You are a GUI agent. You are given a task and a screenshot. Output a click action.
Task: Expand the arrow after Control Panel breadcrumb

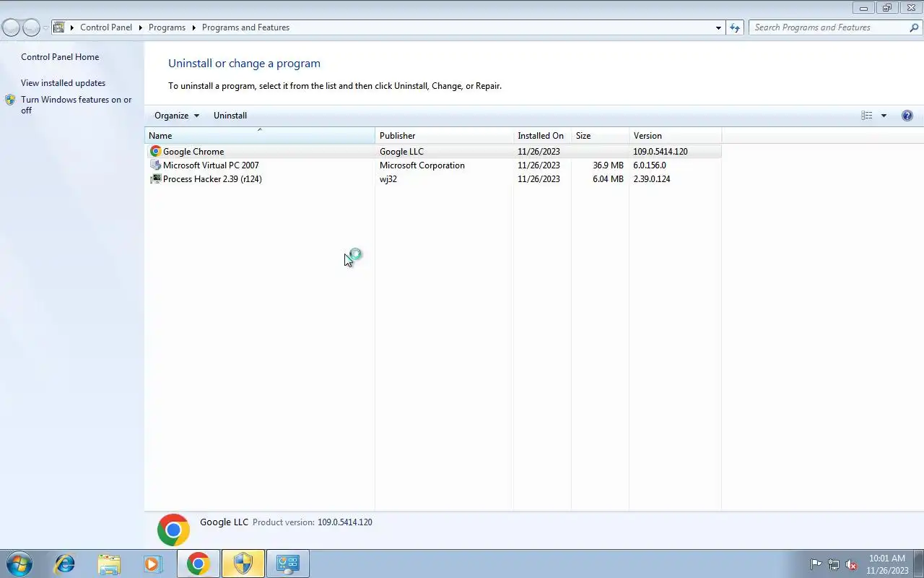[x=140, y=27]
